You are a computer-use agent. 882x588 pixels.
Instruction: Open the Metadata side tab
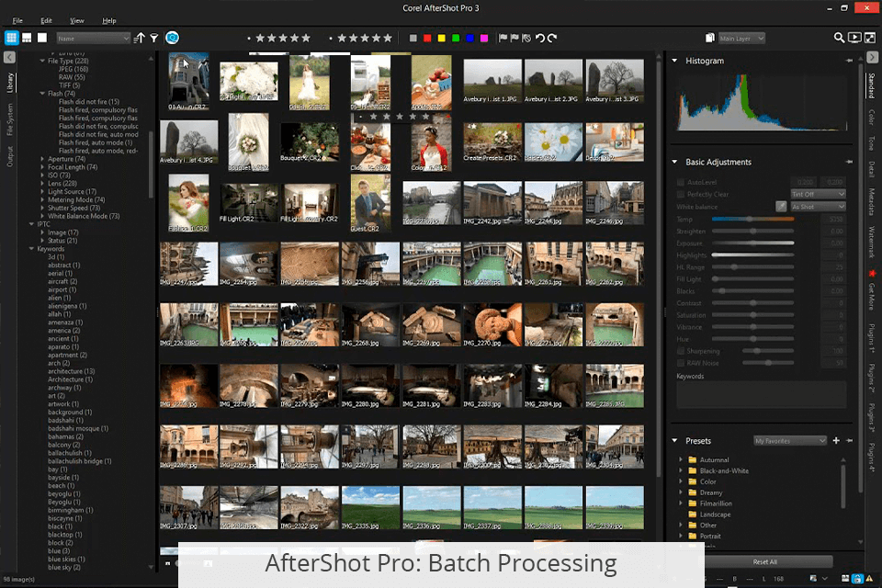872,201
